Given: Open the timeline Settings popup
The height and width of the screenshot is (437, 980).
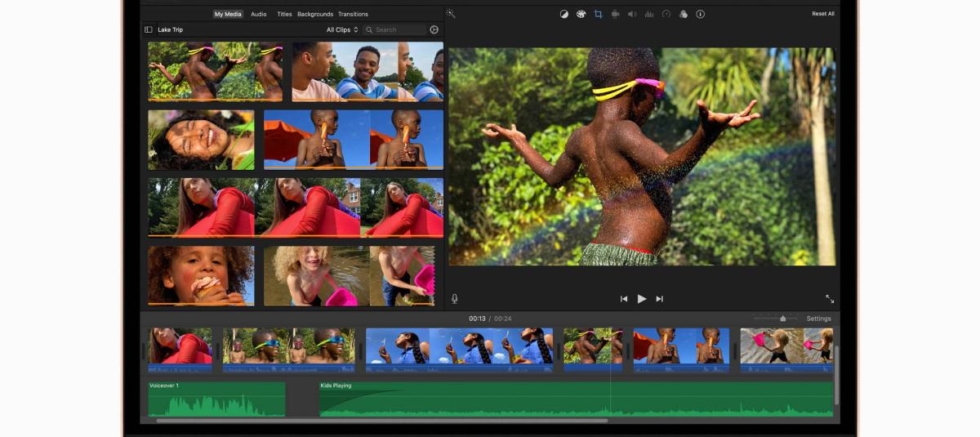Looking at the screenshot, I should [x=818, y=319].
